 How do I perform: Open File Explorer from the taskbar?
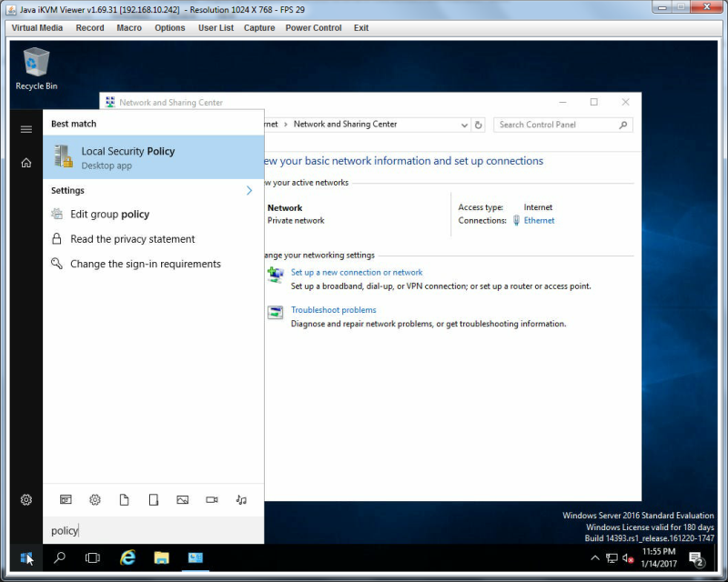(x=162, y=557)
